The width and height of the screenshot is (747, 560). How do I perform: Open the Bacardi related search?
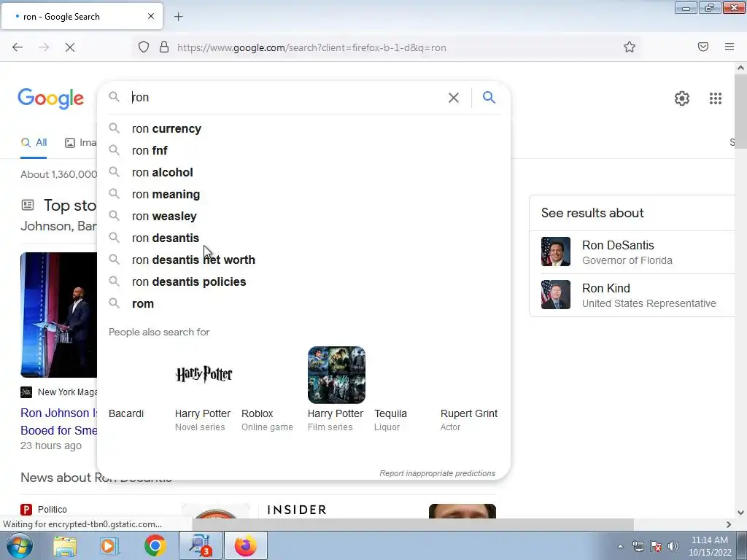click(126, 413)
